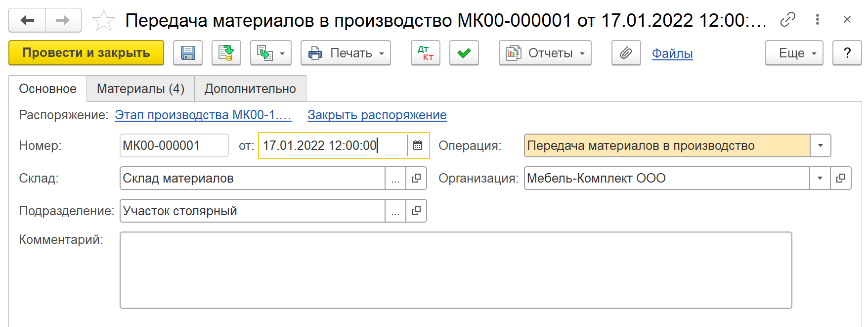This screenshot has width=868, height=327.
Task: Open the Отчеты dropdown menu
Action: click(545, 53)
